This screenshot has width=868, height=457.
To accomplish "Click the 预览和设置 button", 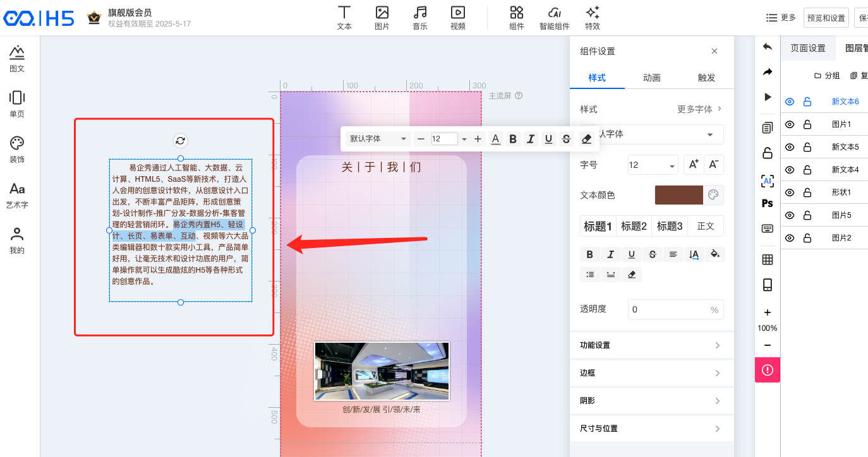I will [x=826, y=18].
